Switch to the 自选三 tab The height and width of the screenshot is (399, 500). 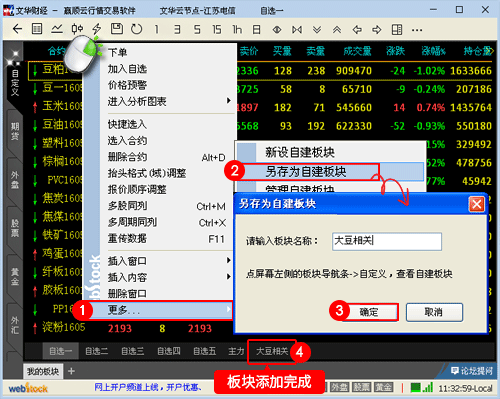[133, 351]
